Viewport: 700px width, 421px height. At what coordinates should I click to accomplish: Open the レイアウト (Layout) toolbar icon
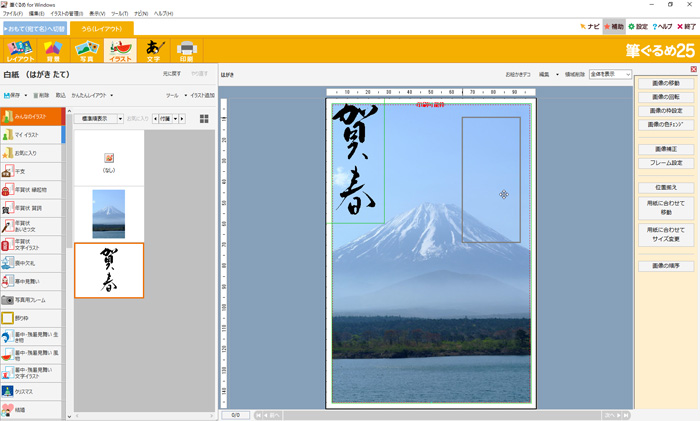(20, 50)
